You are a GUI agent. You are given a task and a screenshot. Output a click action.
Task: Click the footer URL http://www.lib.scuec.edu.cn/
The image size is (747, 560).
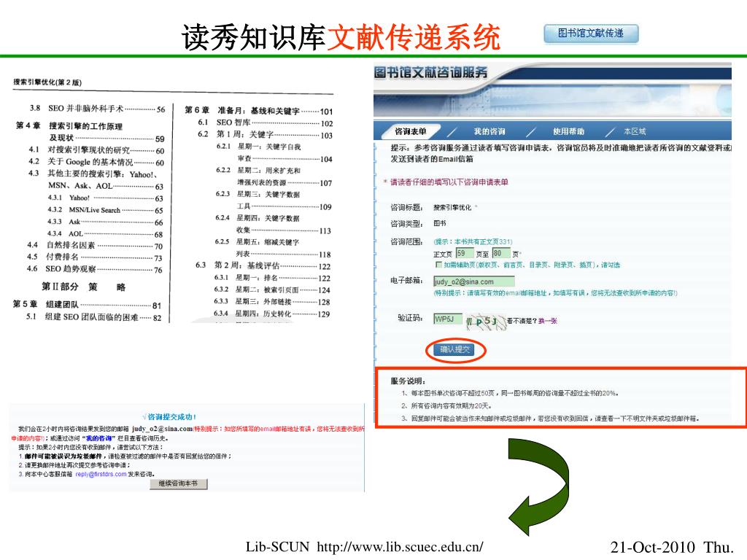pos(400,547)
